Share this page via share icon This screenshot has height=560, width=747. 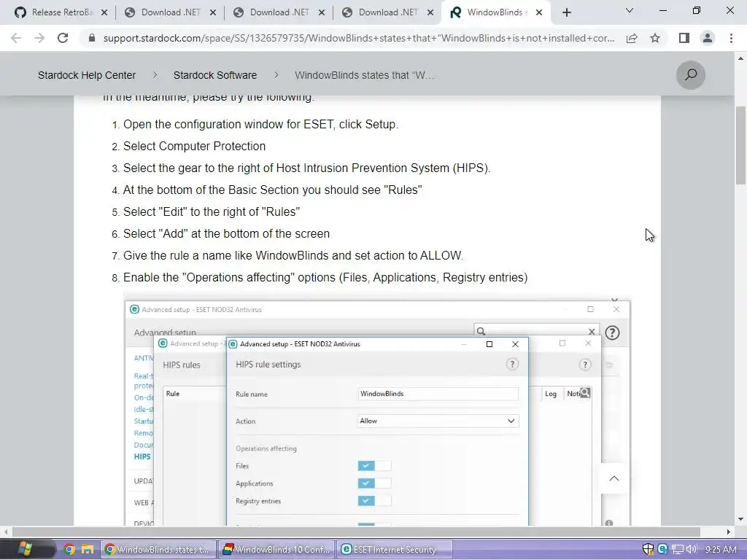pos(632,38)
